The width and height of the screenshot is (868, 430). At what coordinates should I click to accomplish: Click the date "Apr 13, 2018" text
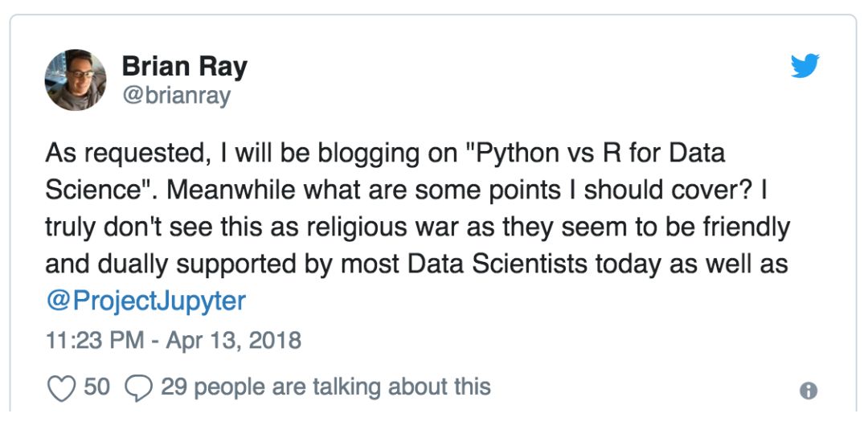tap(234, 340)
